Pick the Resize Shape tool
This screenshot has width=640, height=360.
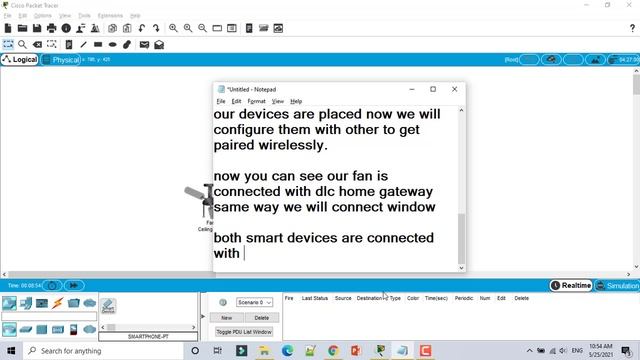[51, 44]
